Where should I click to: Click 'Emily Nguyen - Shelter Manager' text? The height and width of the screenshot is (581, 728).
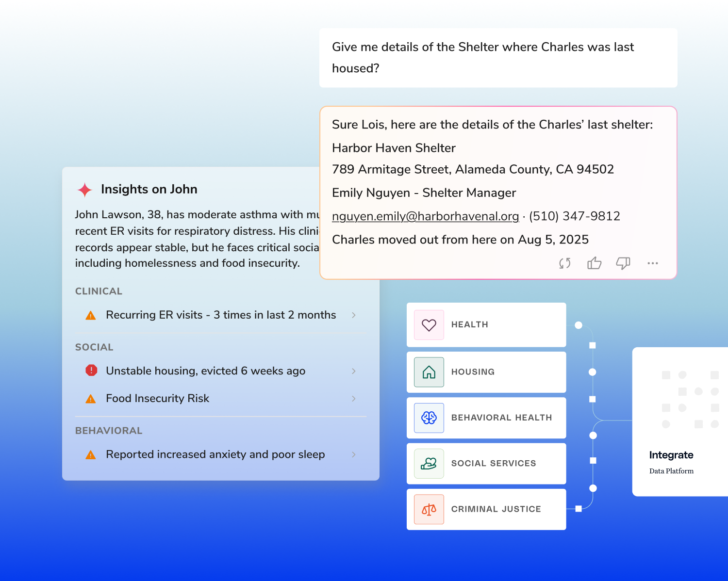424,193
